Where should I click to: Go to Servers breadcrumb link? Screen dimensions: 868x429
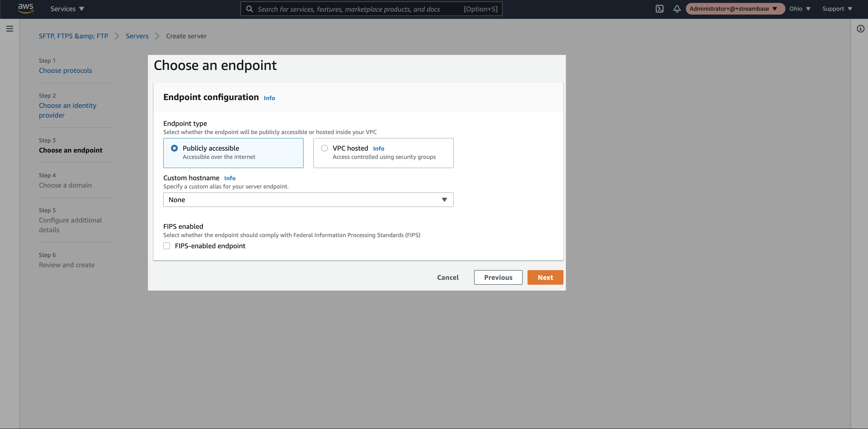[x=137, y=36]
